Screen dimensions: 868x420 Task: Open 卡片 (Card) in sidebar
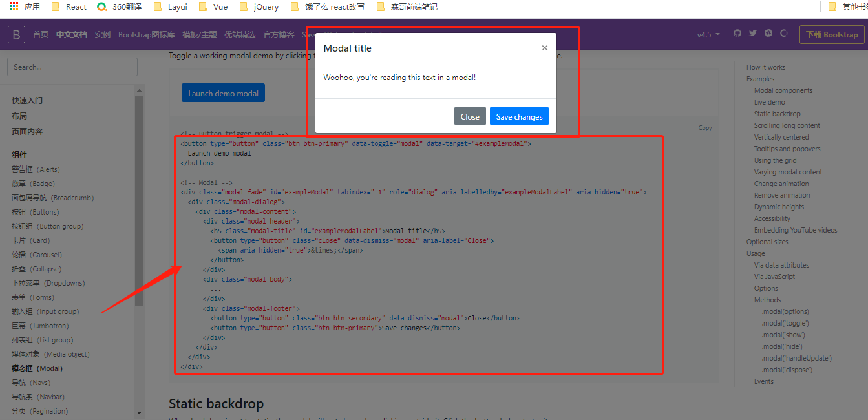(31, 240)
